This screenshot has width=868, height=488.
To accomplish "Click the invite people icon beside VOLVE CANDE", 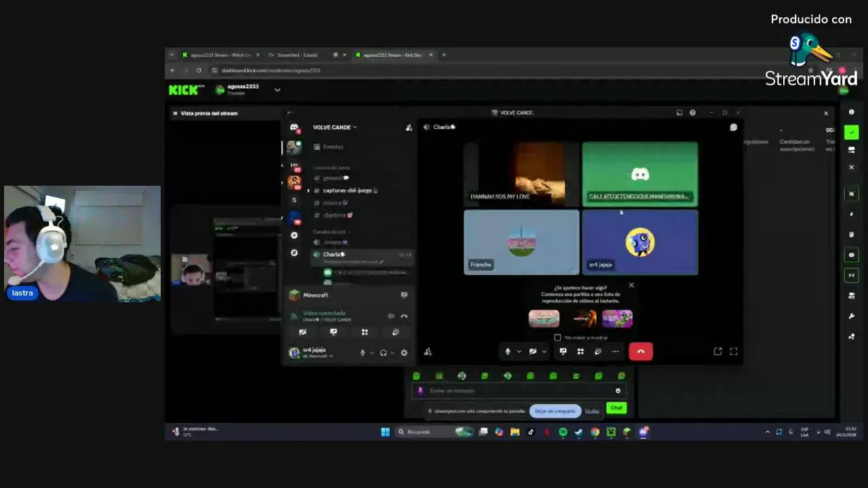I will pyautogui.click(x=408, y=127).
